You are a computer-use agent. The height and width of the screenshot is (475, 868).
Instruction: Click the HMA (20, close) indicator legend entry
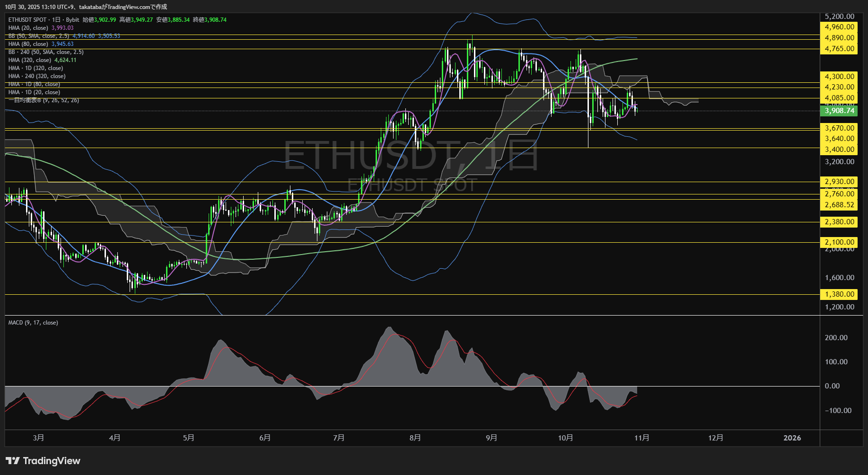pos(27,28)
